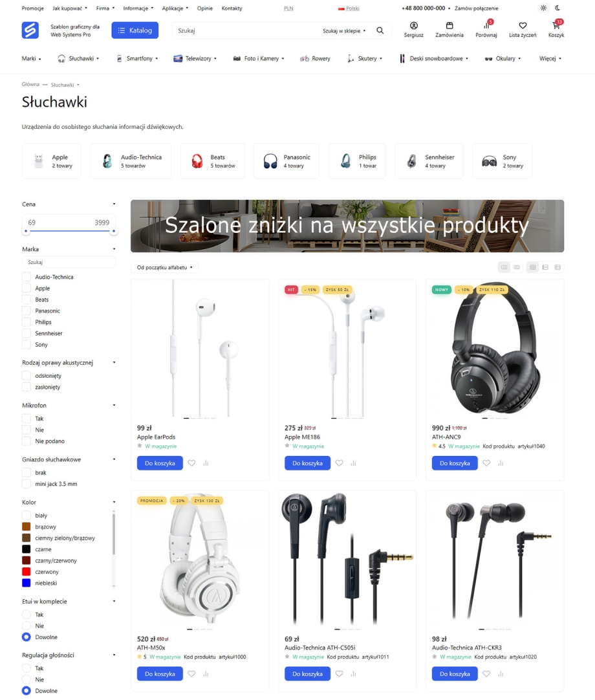Add ATH-ANC9 to comparison
Viewport: 595px width, 700px height.
[501, 463]
